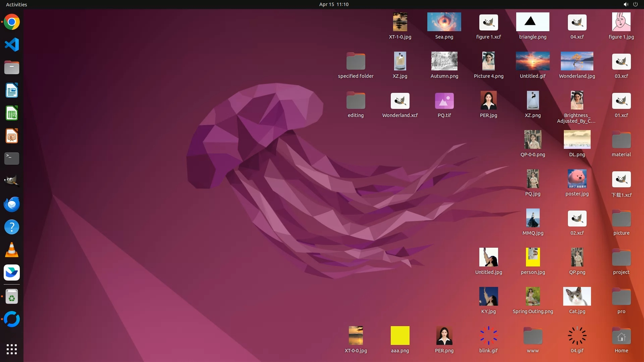Screen dimensions: 644x362
Task: Launch LibreOffice Calc from dock
Action: [x=12, y=113]
